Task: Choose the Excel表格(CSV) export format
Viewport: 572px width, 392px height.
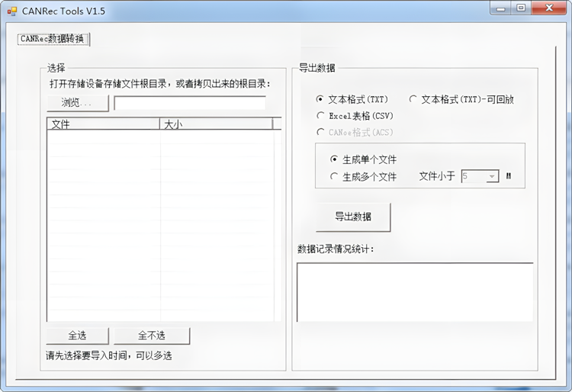Action: tap(320, 116)
